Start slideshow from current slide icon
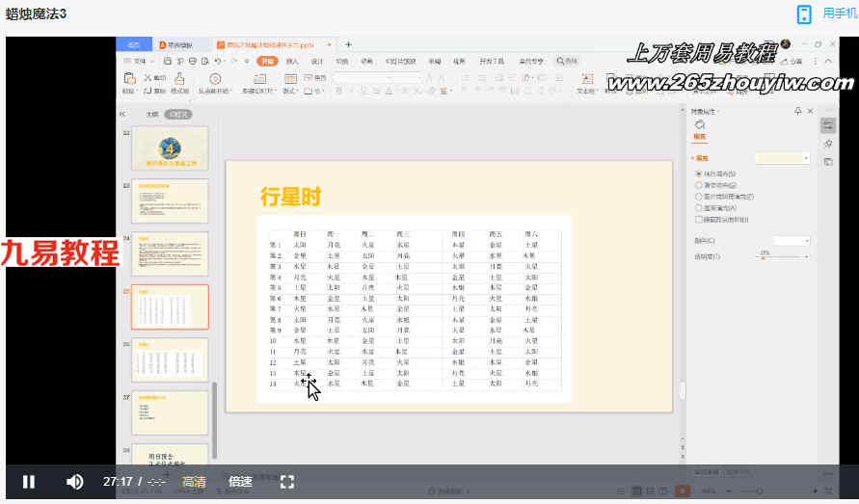 215,79
